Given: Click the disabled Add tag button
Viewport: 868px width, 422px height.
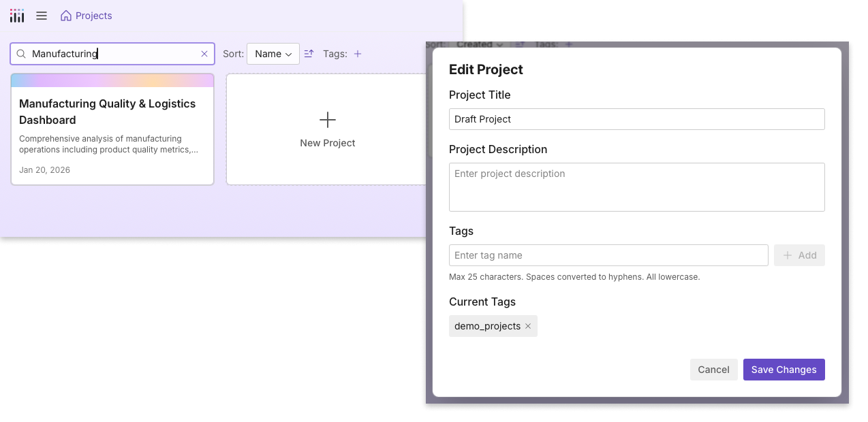Looking at the screenshot, I should coord(800,255).
